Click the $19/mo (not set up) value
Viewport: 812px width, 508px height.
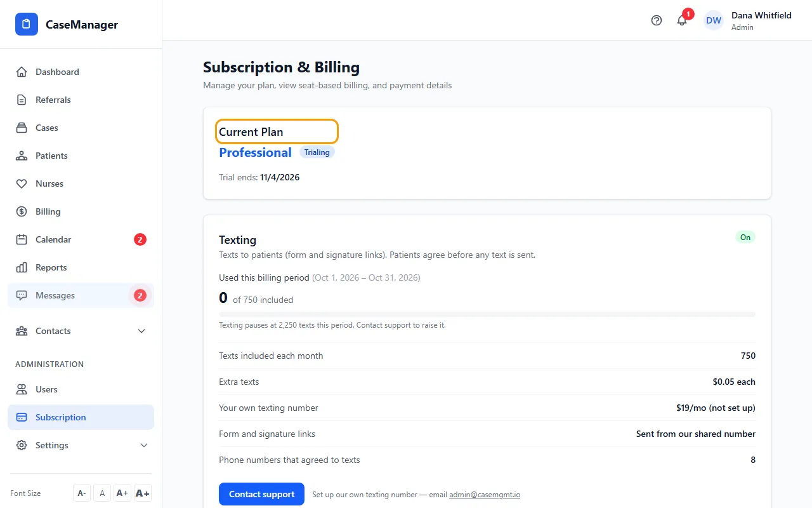(x=716, y=408)
